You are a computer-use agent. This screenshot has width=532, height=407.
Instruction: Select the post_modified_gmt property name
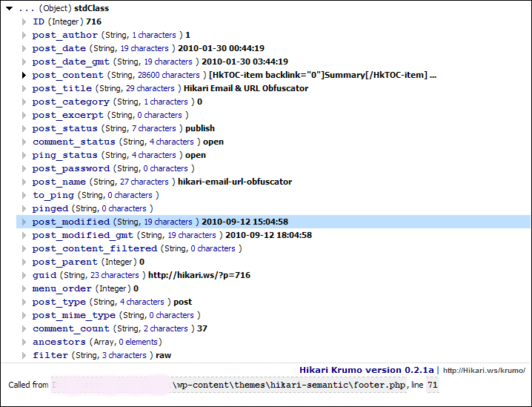point(83,235)
